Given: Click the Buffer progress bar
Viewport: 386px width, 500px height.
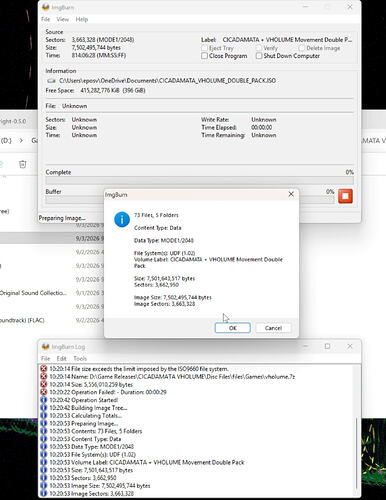Looking at the screenshot, I should pyautogui.click(x=189, y=200).
